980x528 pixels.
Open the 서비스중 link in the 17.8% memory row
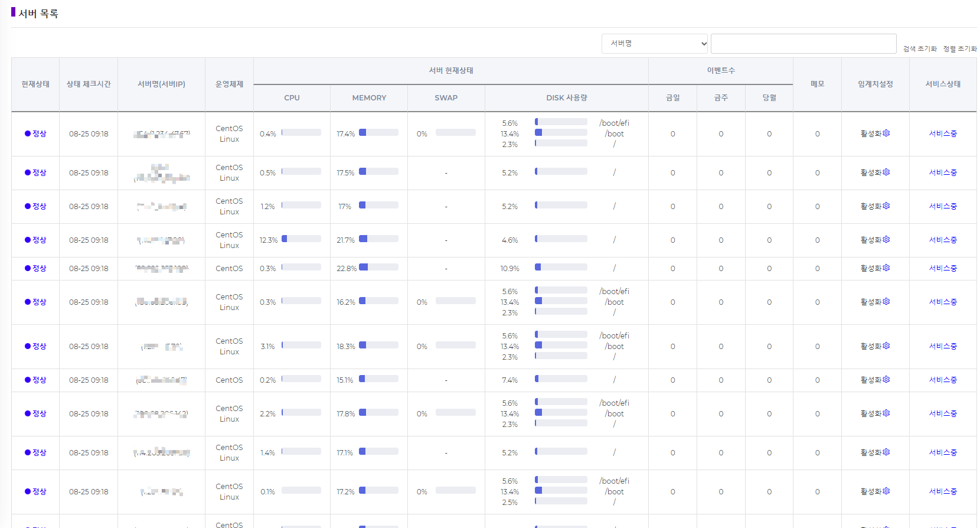(943, 413)
